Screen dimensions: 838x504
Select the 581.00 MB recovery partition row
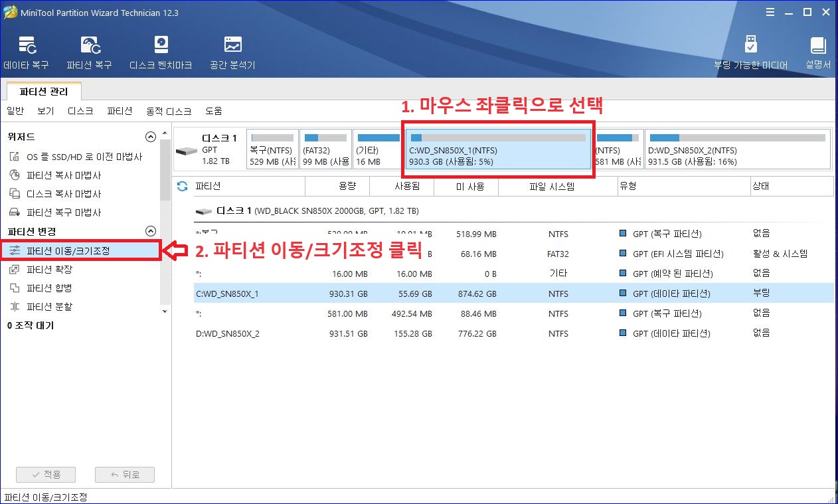point(514,313)
